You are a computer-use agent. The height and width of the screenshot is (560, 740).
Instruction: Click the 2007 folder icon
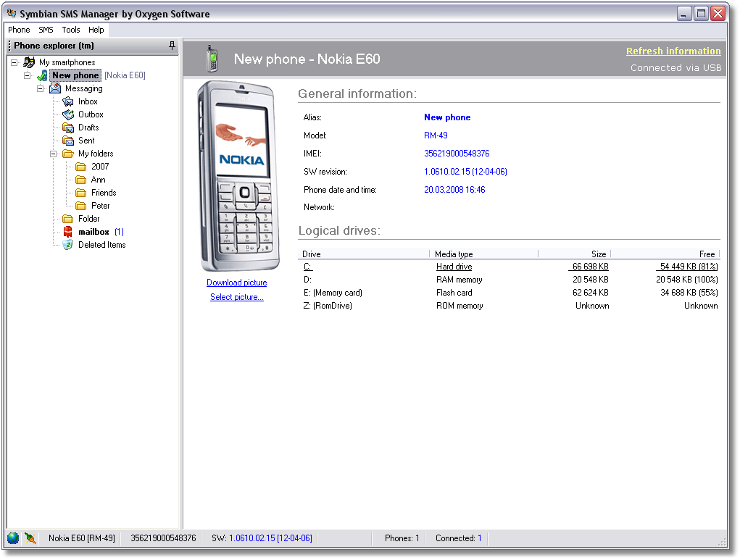pos(81,167)
